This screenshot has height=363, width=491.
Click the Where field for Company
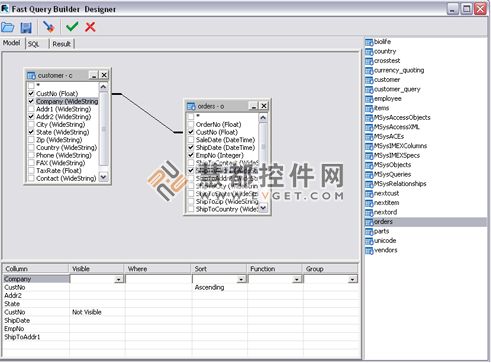click(x=158, y=279)
